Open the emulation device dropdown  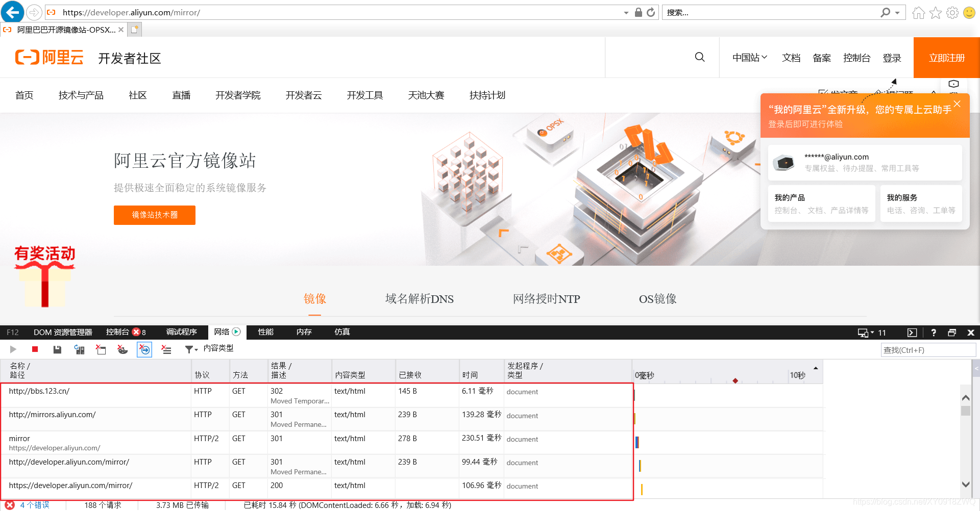click(866, 333)
